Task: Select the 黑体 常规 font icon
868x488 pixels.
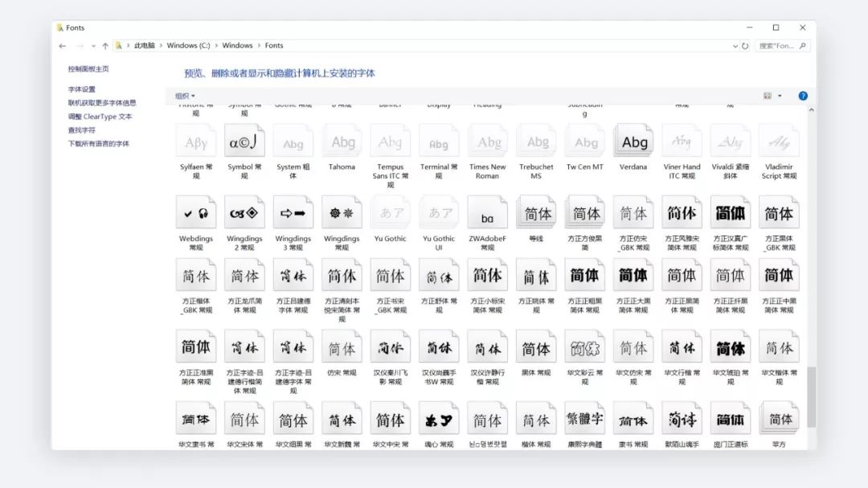Action: [536, 347]
